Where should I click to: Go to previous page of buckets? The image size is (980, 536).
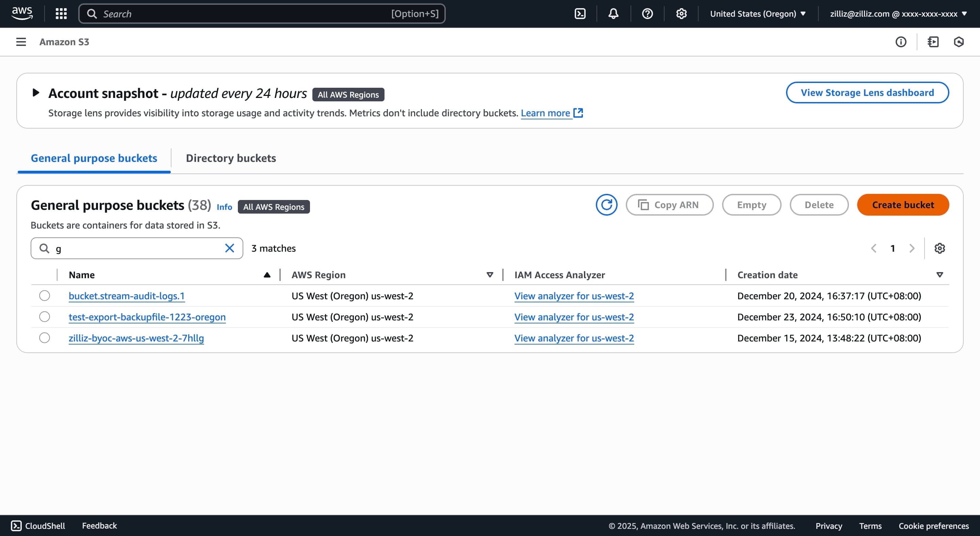(x=874, y=248)
